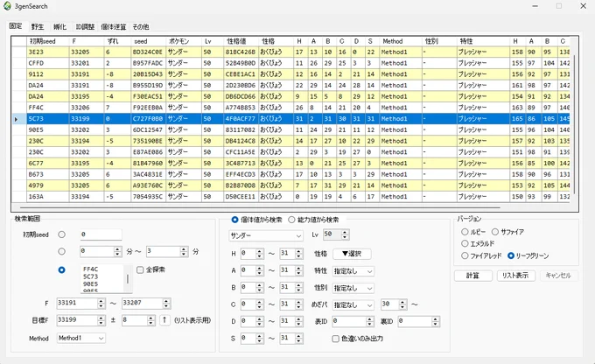The height and width of the screenshot is (364, 595).
Task: Click the results table horizontal scrollbar
Action: [261, 207]
